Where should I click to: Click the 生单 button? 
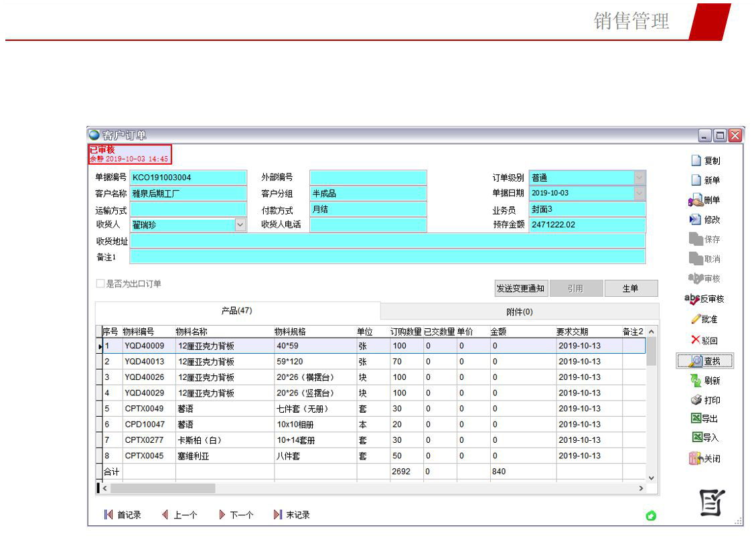(630, 288)
